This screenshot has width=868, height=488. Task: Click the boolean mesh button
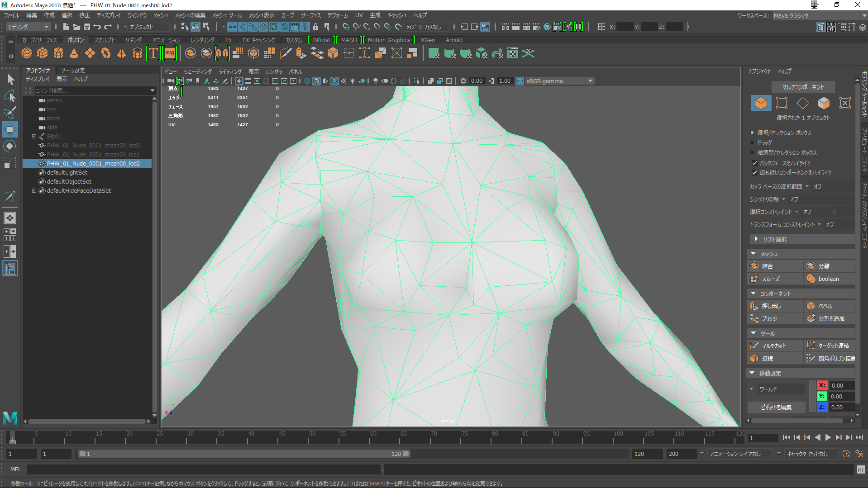point(828,279)
